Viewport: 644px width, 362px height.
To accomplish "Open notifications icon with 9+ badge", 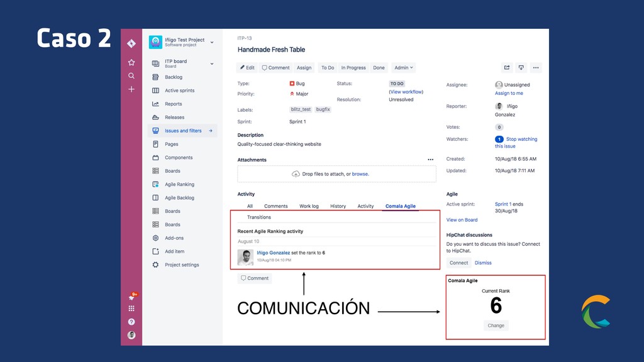I will click(x=132, y=297).
